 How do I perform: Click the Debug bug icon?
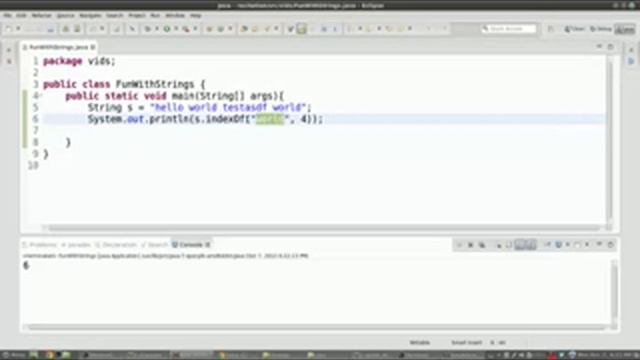(x=148, y=29)
